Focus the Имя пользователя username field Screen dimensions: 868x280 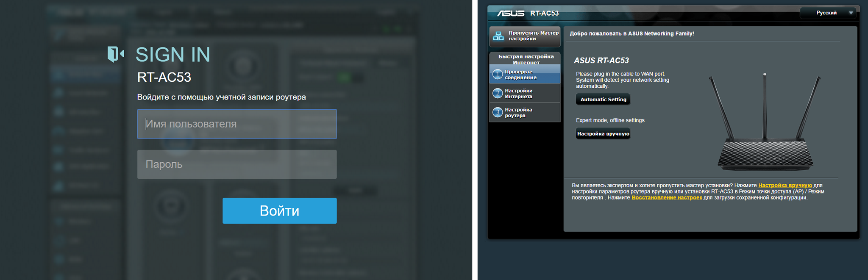pyautogui.click(x=237, y=124)
